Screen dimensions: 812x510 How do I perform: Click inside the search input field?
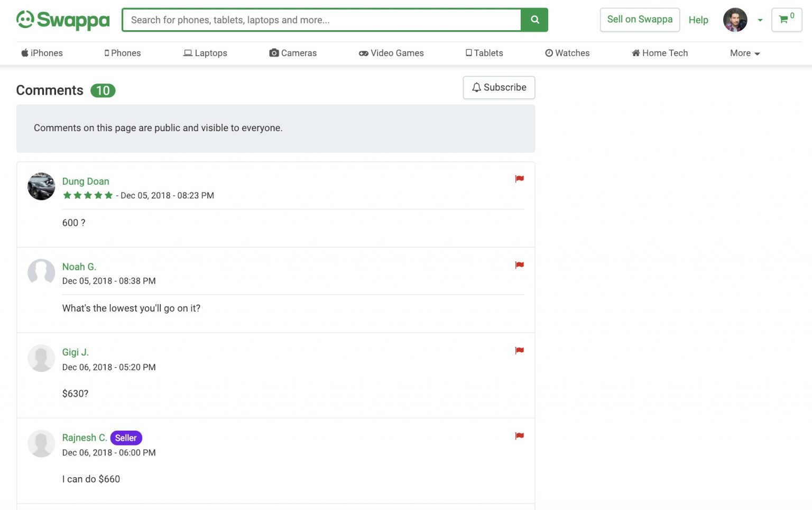tap(317, 20)
